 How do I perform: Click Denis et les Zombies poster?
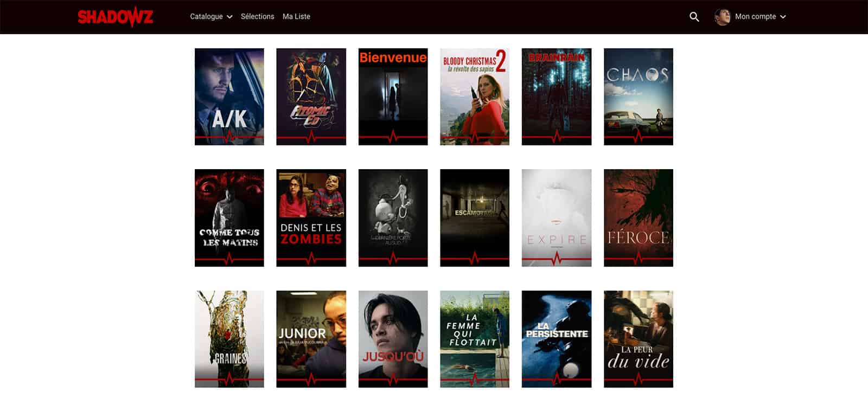point(311,217)
